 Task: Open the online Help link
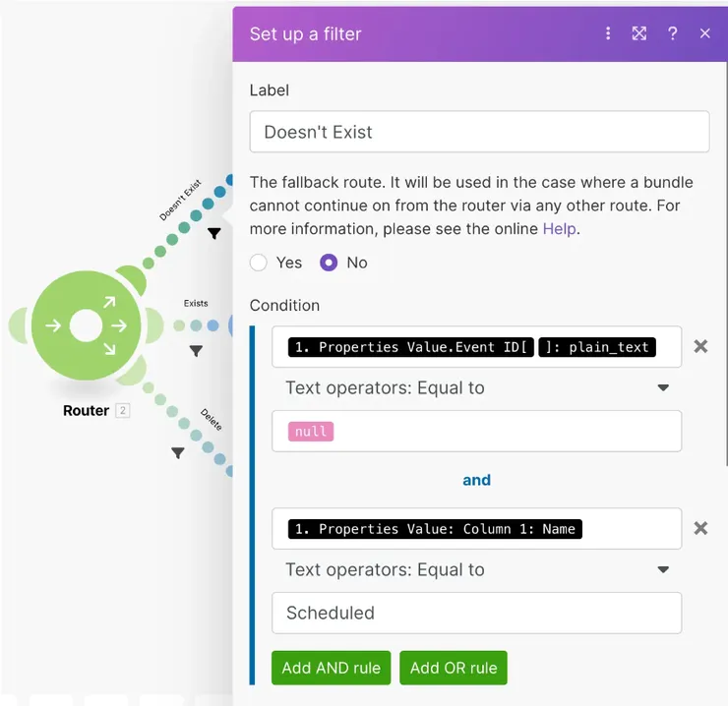coord(559,229)
